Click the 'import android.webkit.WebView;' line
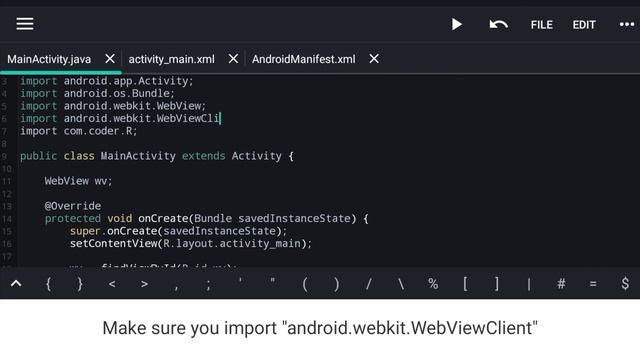640x360 pixels. (x=113, y=106)
